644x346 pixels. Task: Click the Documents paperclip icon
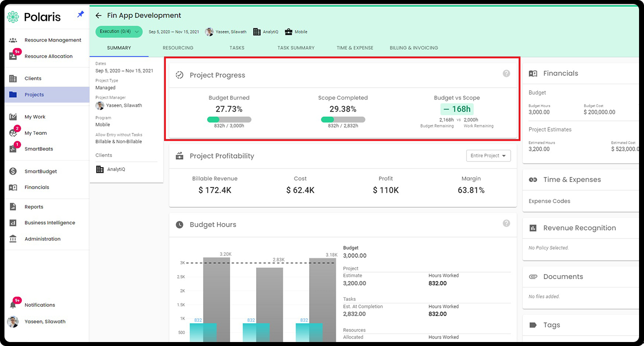coord(533,277)
